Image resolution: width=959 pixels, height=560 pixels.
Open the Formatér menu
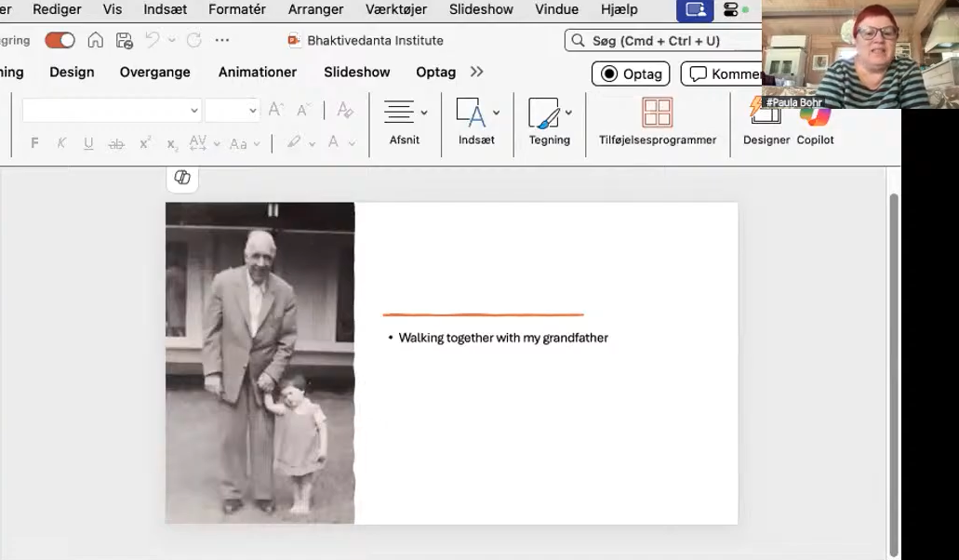(x=236, y=9)
